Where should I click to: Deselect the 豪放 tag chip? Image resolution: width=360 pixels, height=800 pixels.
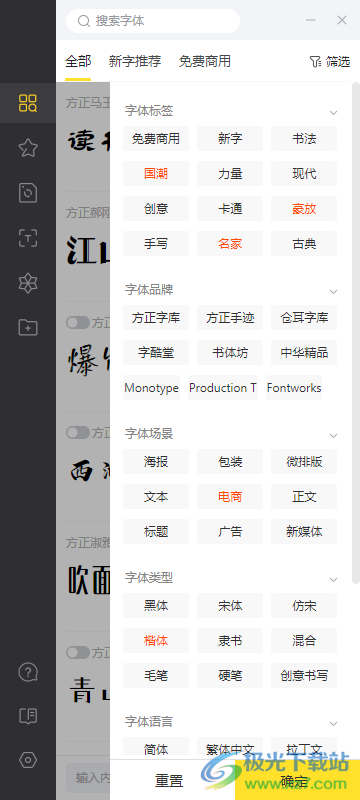click(304, 209)
